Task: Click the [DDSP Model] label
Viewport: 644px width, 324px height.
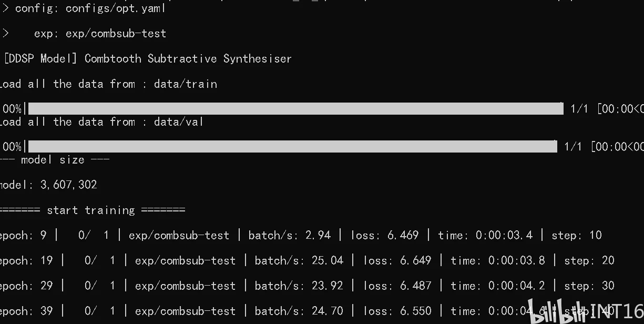Action: pos(40,58)
